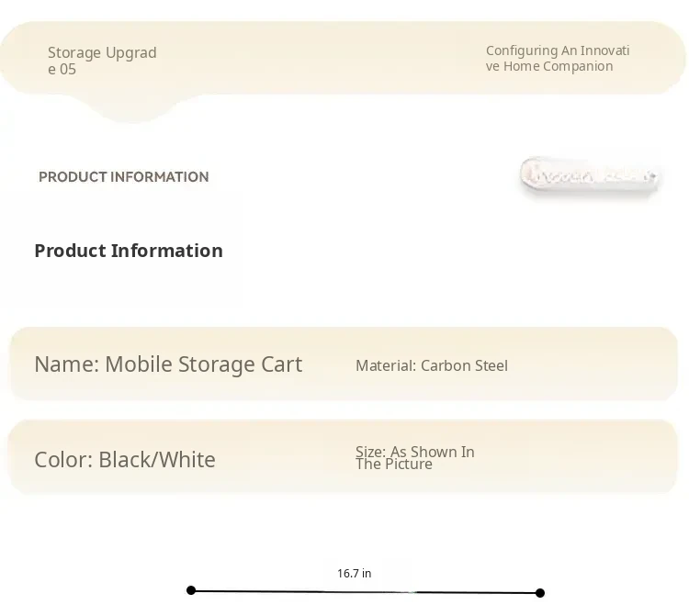Click the "Material: Carbon Steel" text
The image size is (689, 616).
[431, 365]
